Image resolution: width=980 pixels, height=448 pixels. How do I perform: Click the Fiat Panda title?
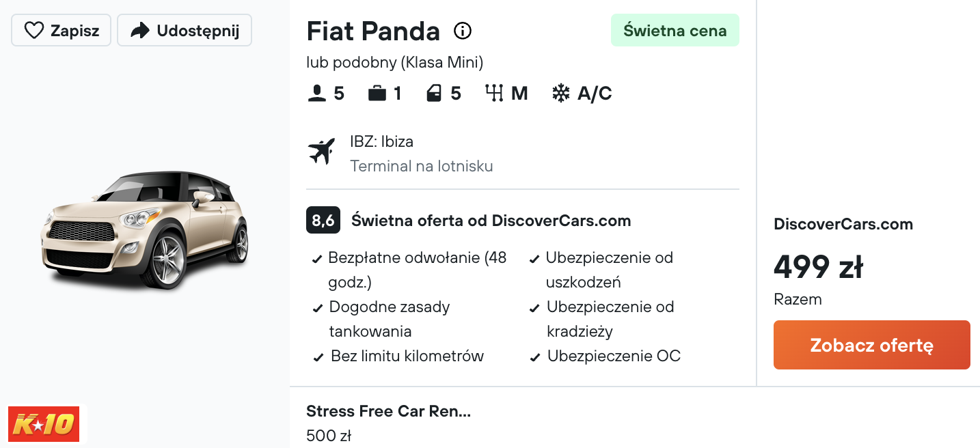coord(373,31)
